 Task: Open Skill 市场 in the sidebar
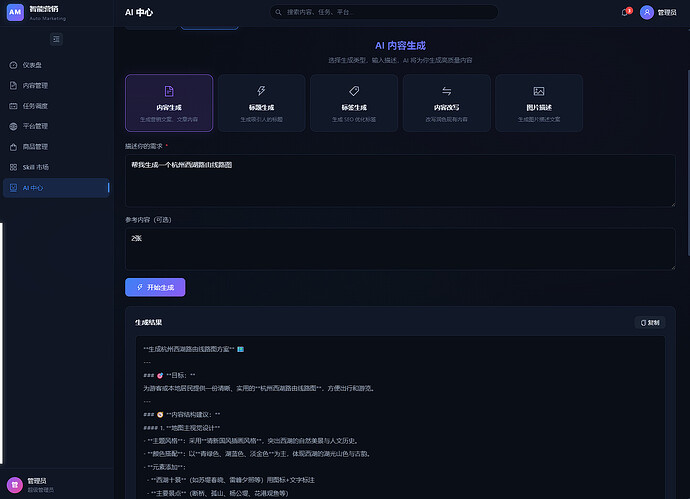(56, 167)
